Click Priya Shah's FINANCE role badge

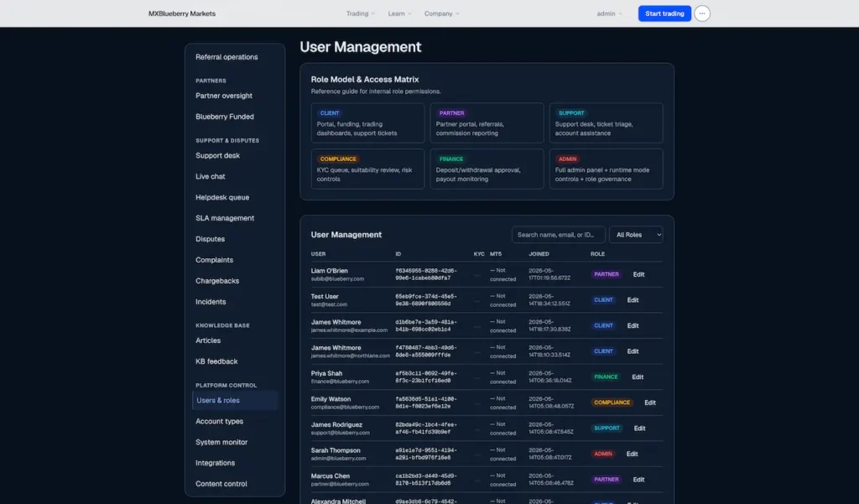[606, 377]
